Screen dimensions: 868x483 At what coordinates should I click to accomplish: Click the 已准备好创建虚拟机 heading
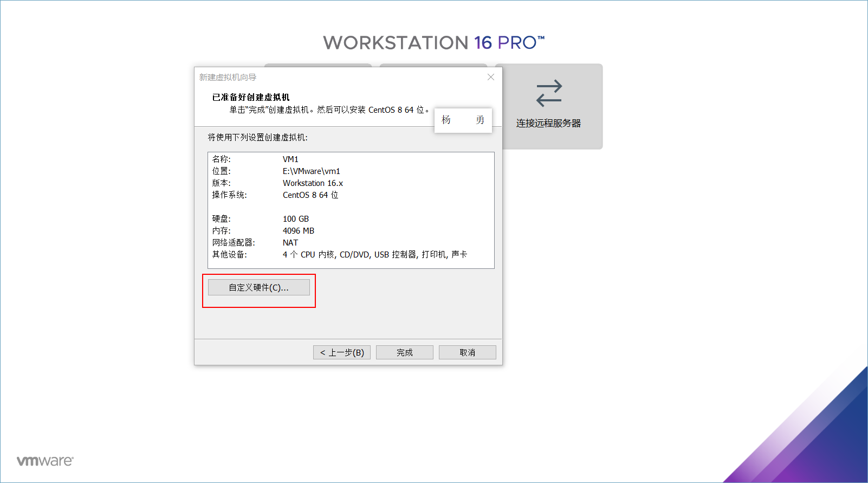click(251, 97)
